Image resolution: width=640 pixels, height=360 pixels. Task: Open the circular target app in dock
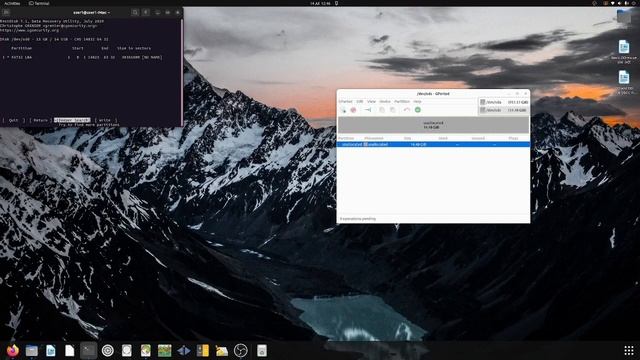click(108, 351)
